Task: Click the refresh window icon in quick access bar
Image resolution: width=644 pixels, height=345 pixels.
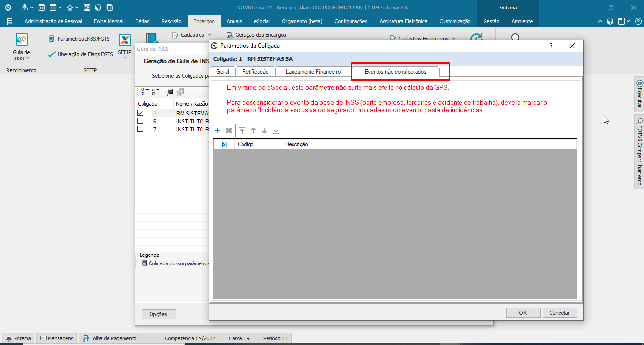Action: (53, 8)
